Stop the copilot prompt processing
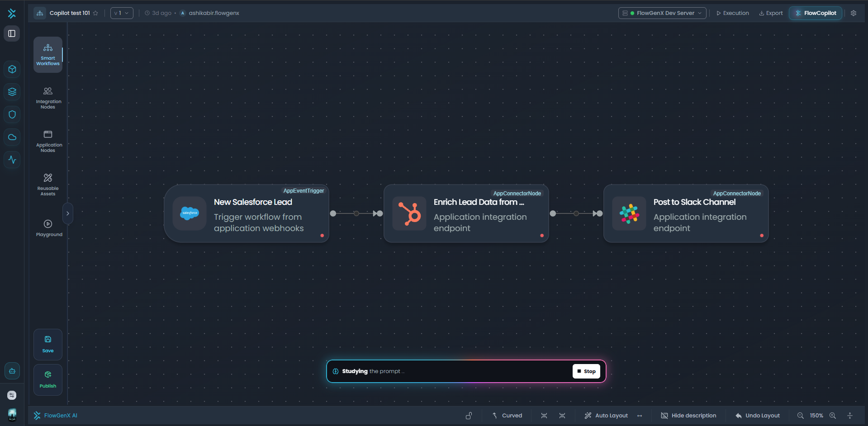The width and height of the screenshot is (868, 426). click(x=586, y=371)
